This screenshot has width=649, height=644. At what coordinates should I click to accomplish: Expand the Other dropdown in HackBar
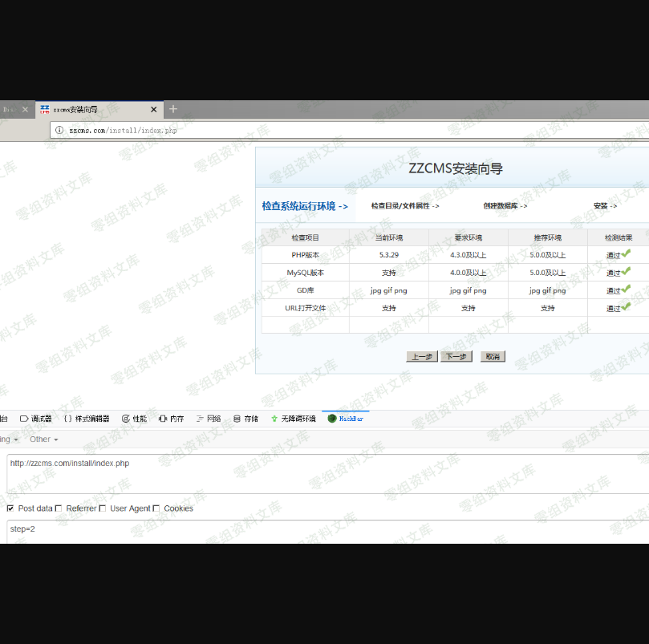(x=44, y=439)
